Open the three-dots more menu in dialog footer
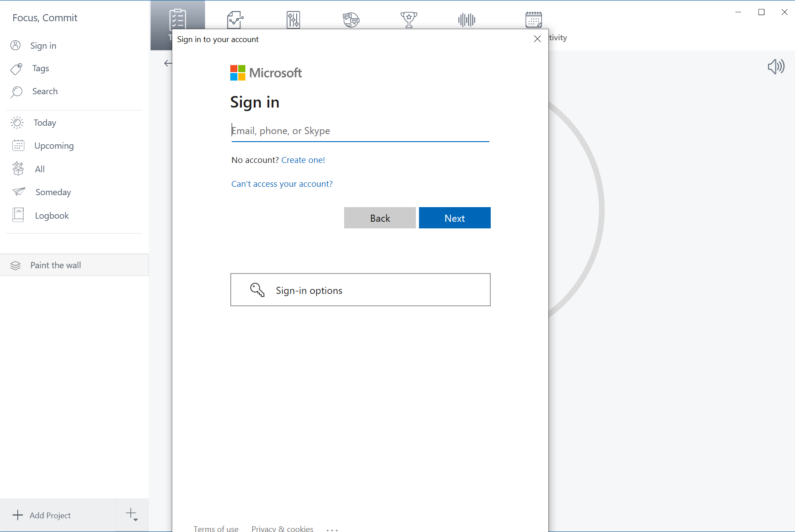 point(332,529)
